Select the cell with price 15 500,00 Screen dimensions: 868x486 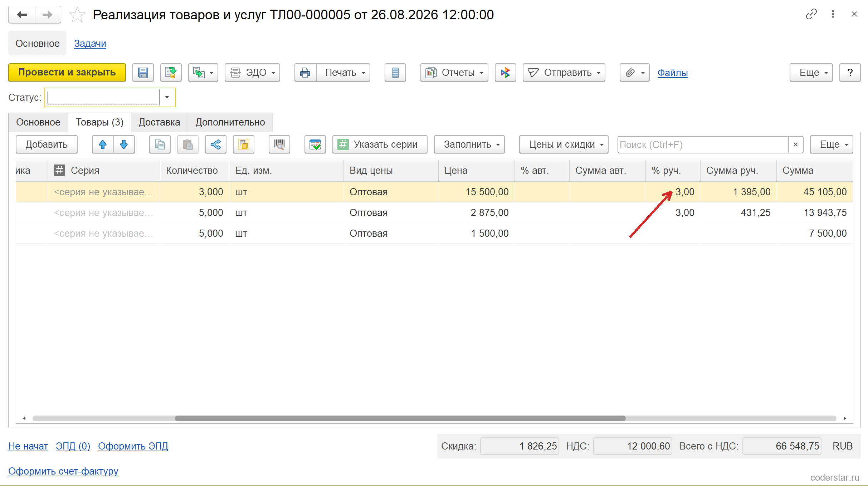pos(477,192)
